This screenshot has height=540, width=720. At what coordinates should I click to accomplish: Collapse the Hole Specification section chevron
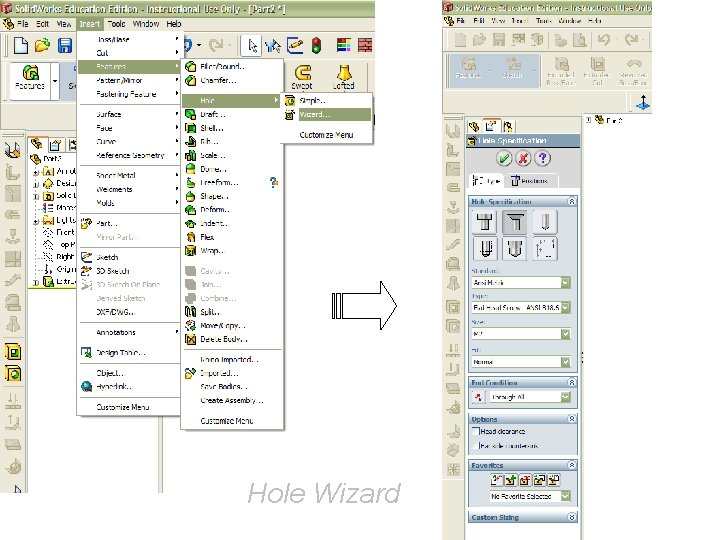pos(572,201)
